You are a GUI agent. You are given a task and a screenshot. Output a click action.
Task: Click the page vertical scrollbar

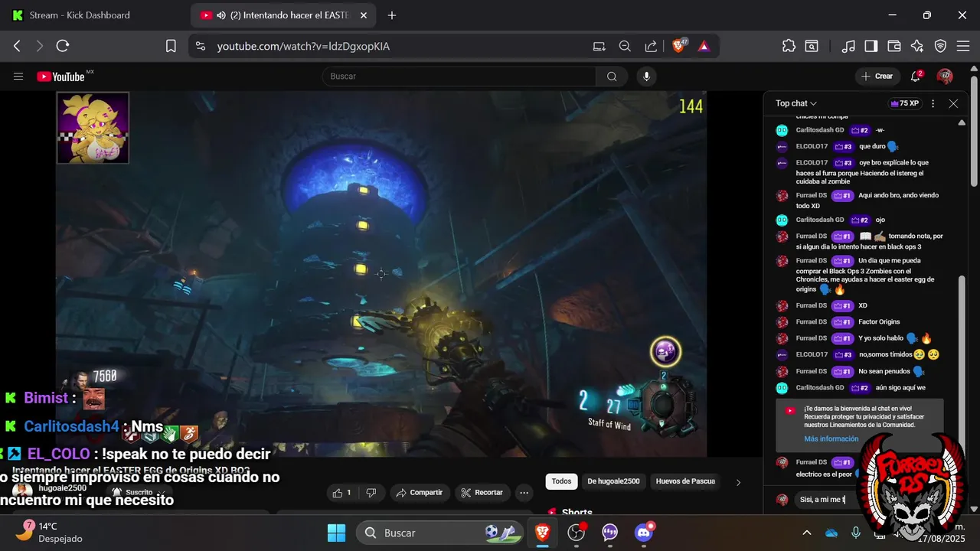(975, 130)
